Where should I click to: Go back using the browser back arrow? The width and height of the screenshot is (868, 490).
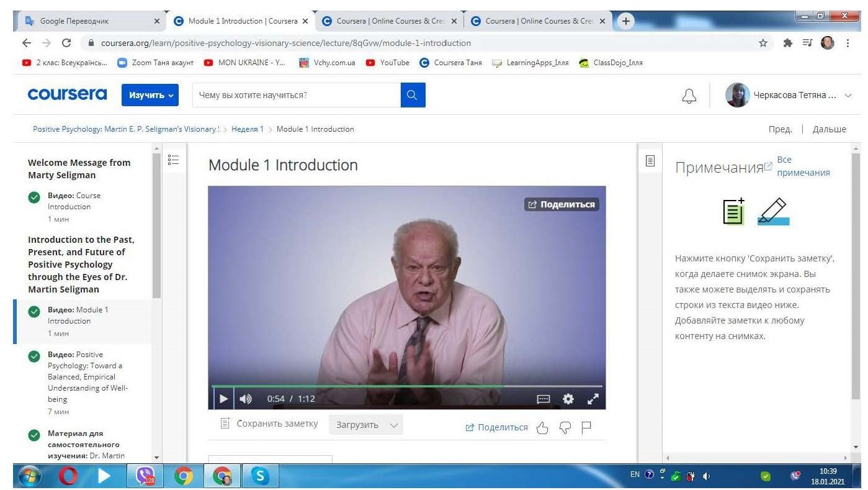(x=26, y=43)
